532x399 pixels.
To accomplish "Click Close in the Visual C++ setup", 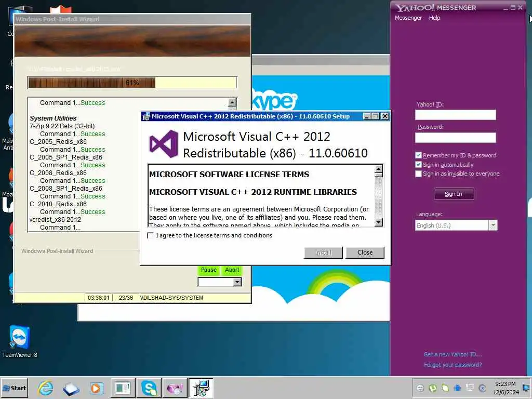I will coord(365,252).
